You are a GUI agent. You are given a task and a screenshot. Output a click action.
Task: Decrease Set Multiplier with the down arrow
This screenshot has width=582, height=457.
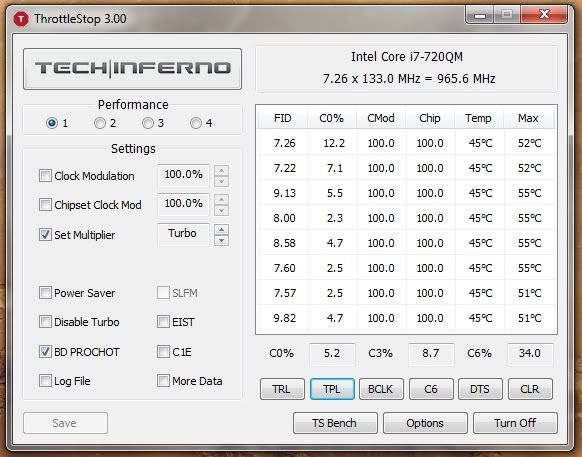pos(222,241)
